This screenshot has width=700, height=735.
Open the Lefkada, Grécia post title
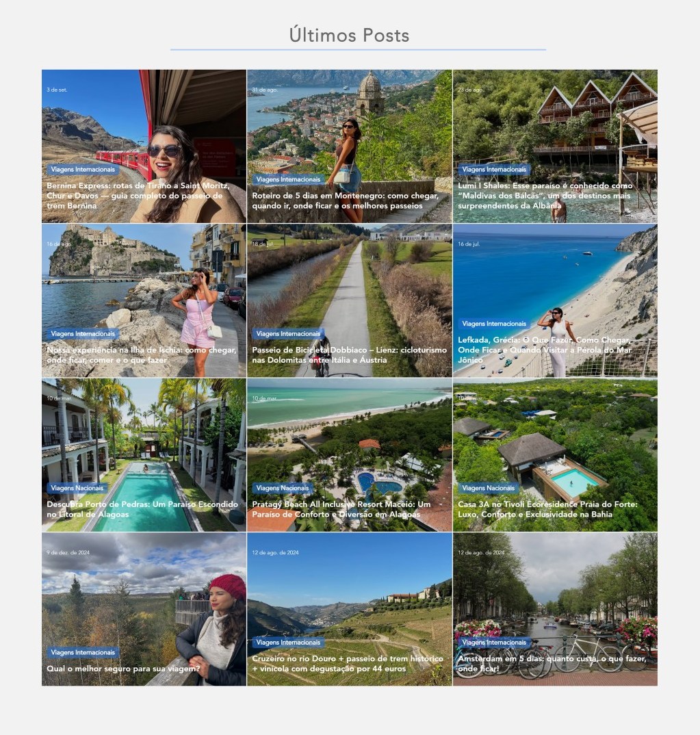tap(545, 350)
